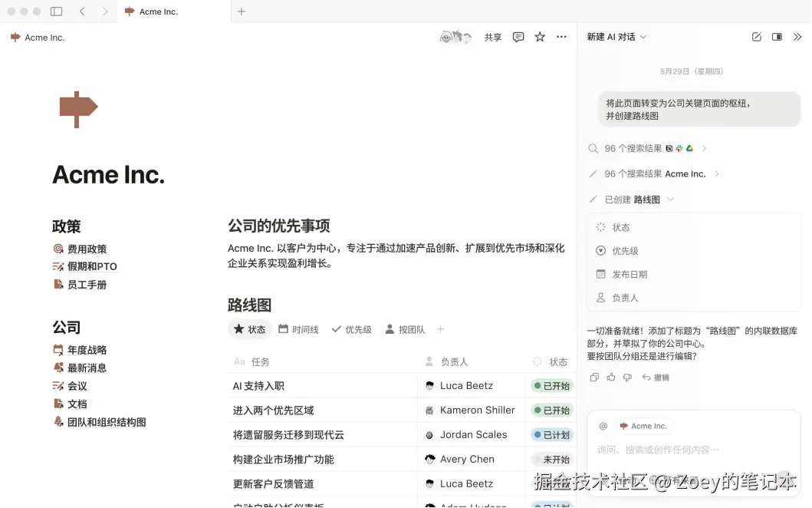This screenshot has height=508, width=812.
Task: Expand the first 96 个搜索结果 row
Action: click(647, 148)
